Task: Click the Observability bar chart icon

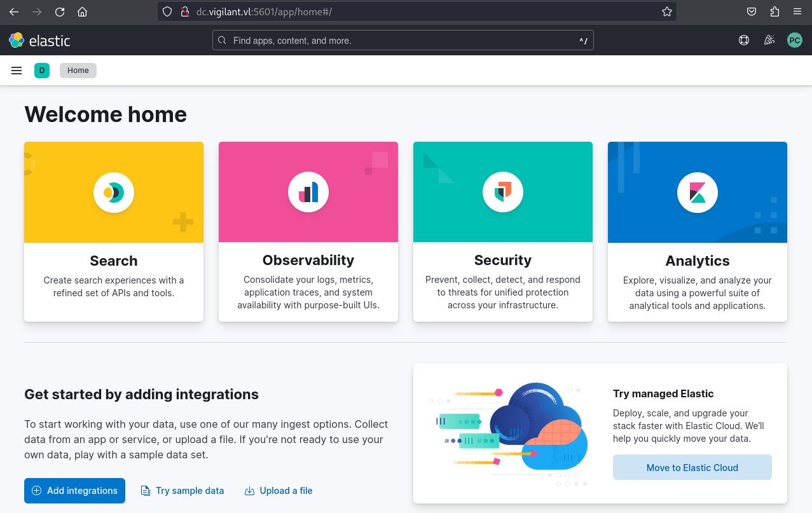Action: click(308, 192)
